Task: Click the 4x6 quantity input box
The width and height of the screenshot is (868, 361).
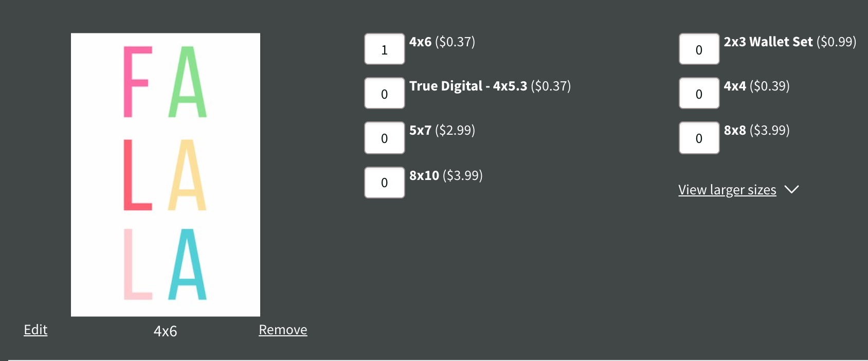Action: [384, 49]
